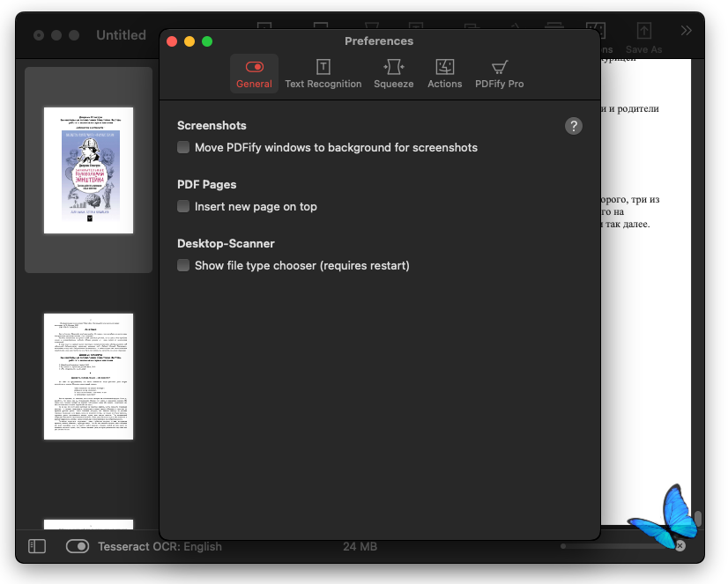Click the 24 MB file size text
Image resolution: width=728 pixels, height=584 pixels.
360,546
